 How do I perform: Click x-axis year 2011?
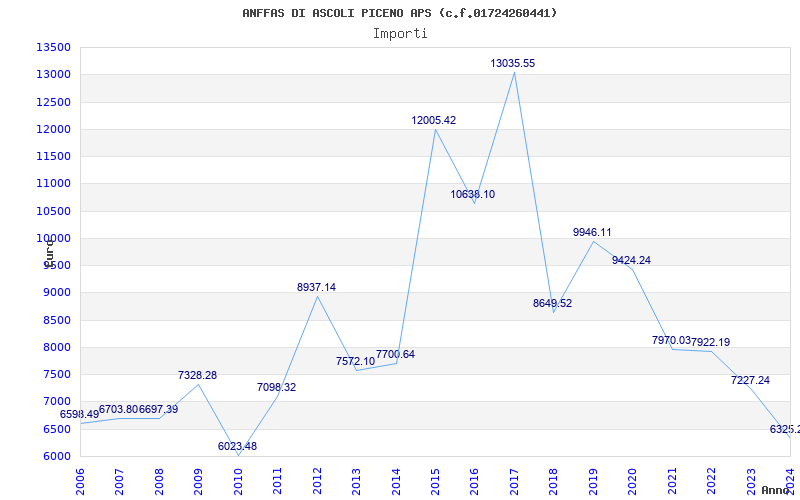[x=278, y=482]
